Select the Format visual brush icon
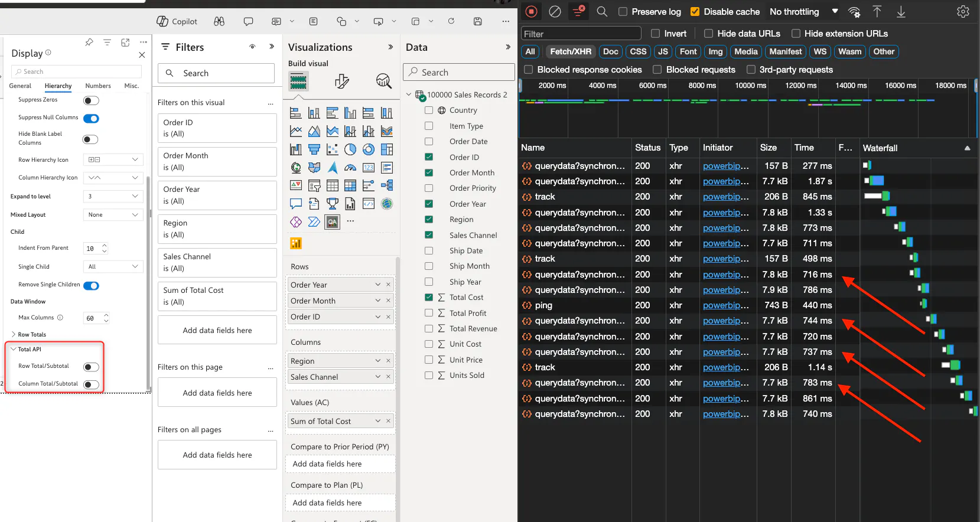The image size is (980, 522). point(342,81)
